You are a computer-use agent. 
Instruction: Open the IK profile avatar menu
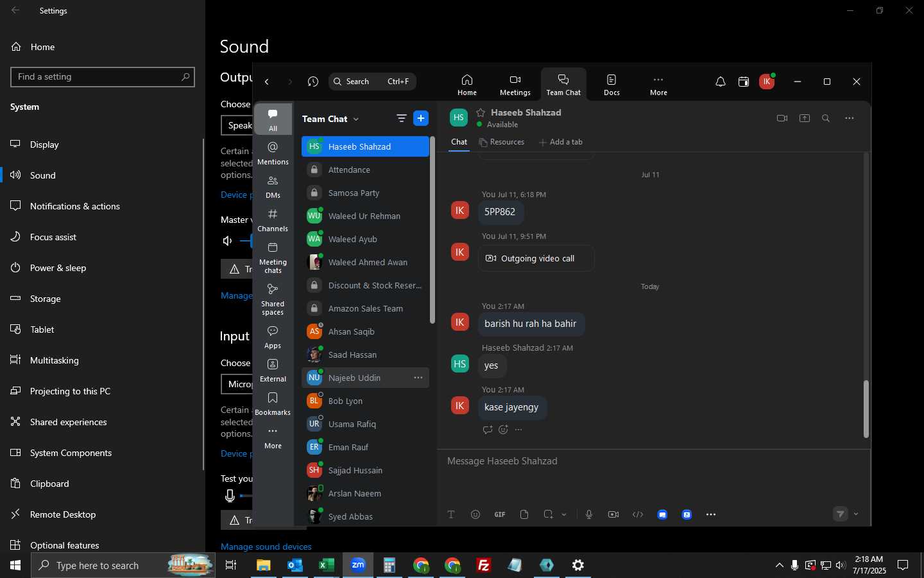(767, 82)
